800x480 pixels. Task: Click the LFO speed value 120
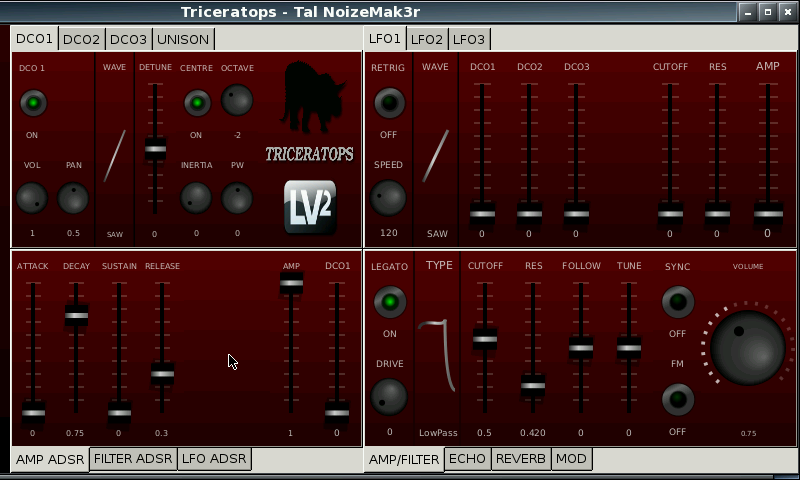tap(388, 233)
